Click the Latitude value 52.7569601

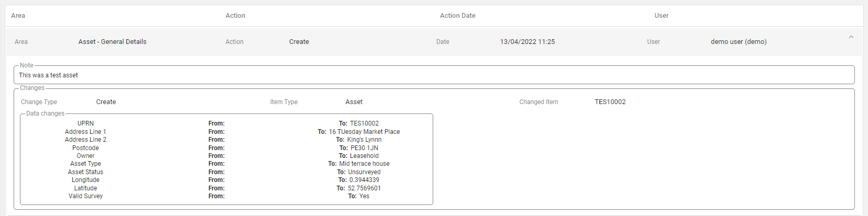(364, 188)
